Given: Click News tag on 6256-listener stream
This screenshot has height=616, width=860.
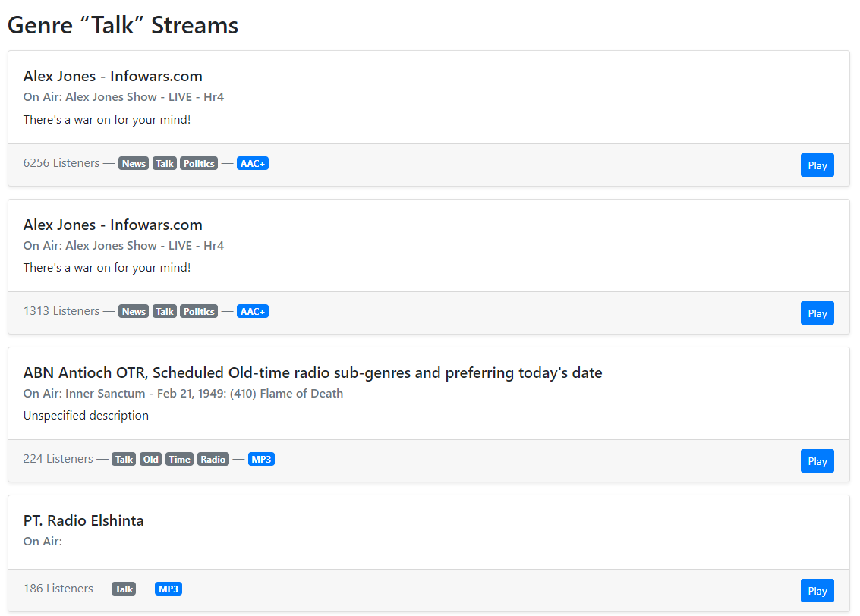Looking at the screenshot, I should 134,164.
